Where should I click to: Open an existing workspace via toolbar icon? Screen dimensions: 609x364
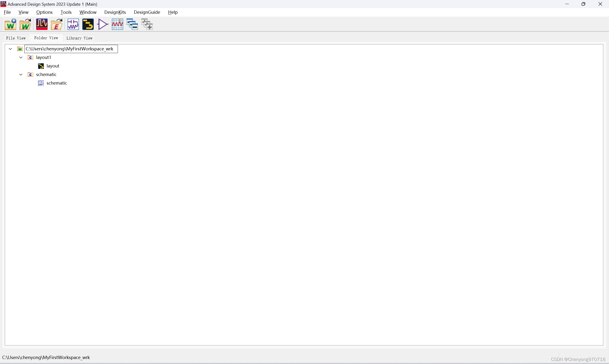pos(25,24)
